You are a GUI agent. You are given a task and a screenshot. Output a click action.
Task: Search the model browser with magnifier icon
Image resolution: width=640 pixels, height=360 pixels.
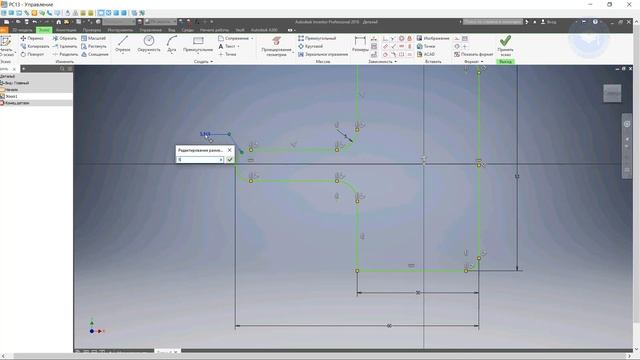click(x=62, y=69)
